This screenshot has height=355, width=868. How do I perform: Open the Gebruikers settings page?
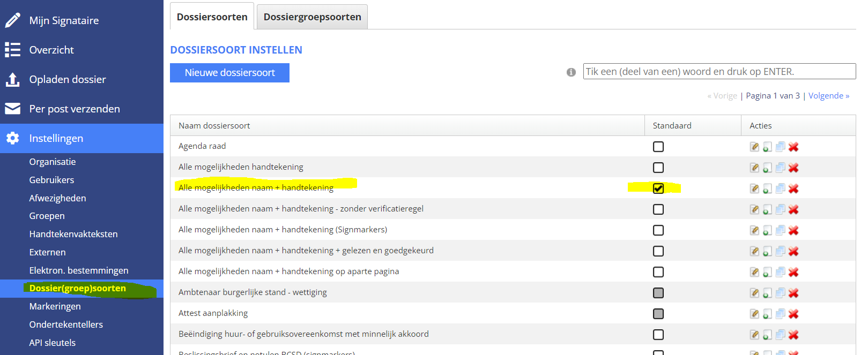[x=51, y=180]
